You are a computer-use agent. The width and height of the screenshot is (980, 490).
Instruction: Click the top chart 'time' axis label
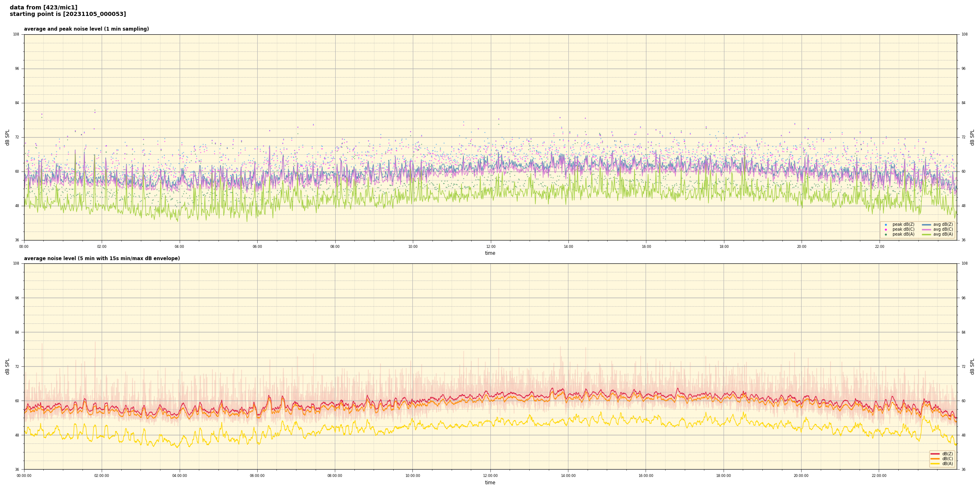tap(490, 253)
